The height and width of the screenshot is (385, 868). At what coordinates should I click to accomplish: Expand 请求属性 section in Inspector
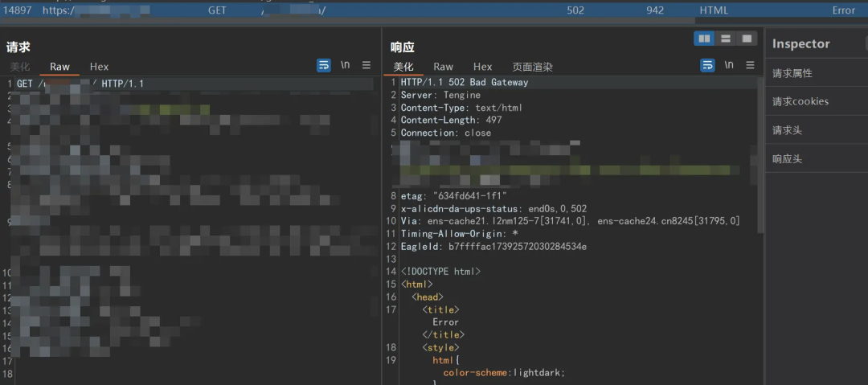point(792,73)
